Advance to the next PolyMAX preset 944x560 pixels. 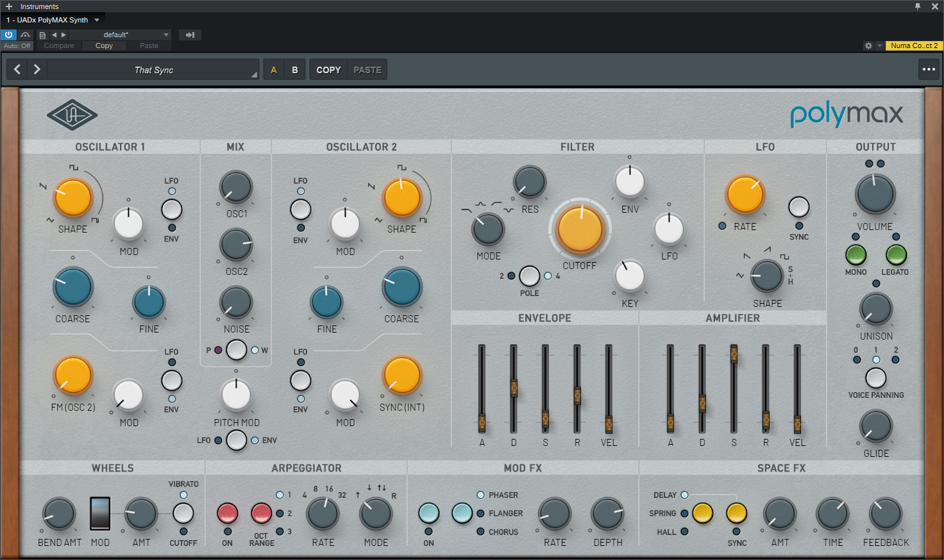point(37,69)
